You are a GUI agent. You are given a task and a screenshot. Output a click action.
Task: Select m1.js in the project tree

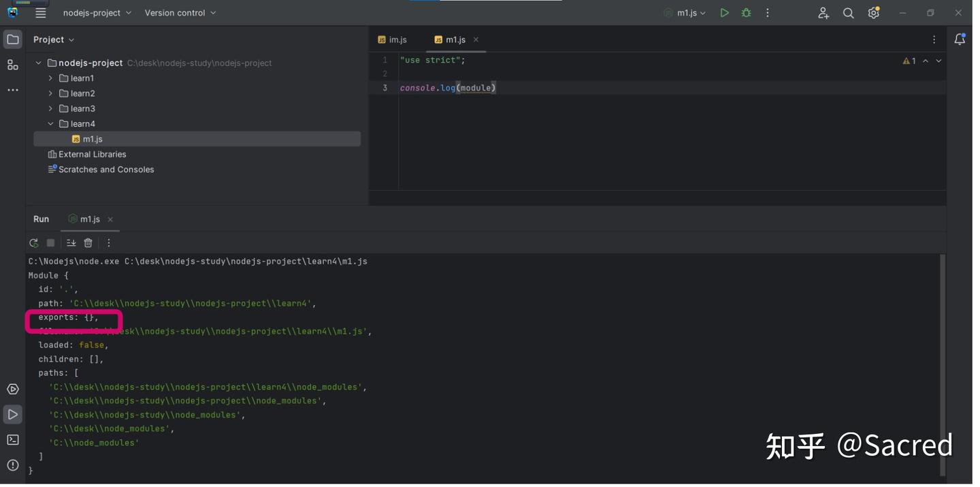(x=93, y=139)
